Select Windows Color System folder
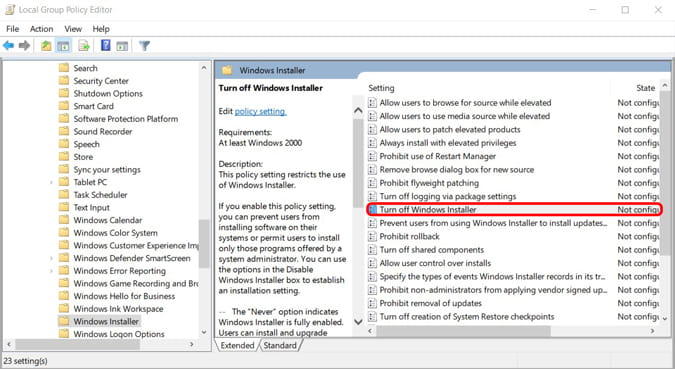675x369 pixels. tap(115, 233)
